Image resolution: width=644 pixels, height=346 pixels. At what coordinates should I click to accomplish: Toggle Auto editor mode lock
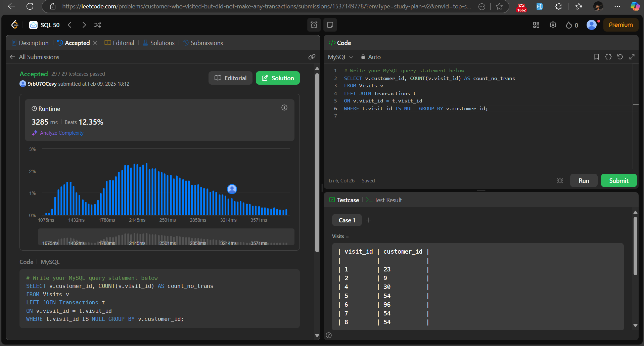pos(371,57)
